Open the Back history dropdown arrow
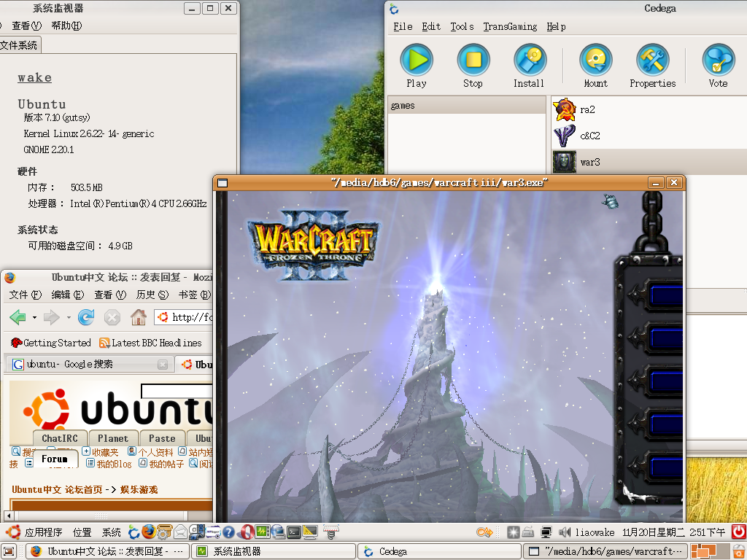 [34, 317]
